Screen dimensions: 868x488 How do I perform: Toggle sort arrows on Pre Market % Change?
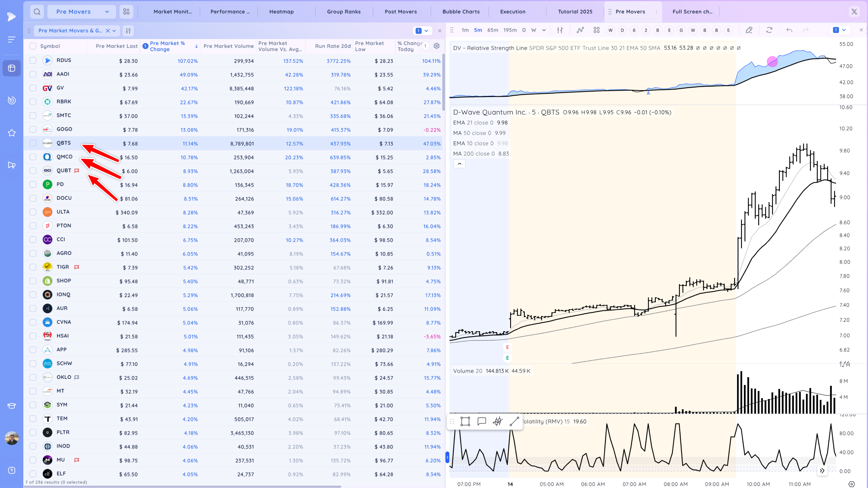click(x=196, y=46)
